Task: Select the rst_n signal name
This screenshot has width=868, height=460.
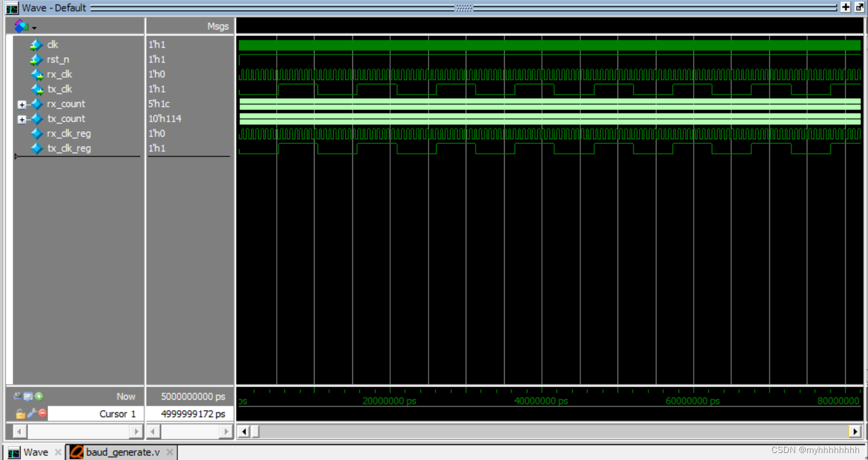Action: click(x=58, y=60)
